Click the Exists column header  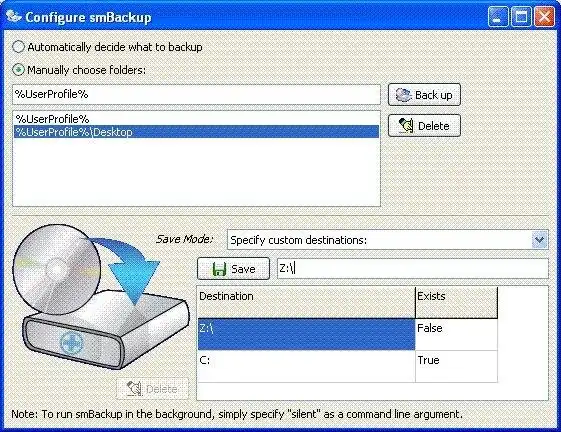(x=457, y=302)
